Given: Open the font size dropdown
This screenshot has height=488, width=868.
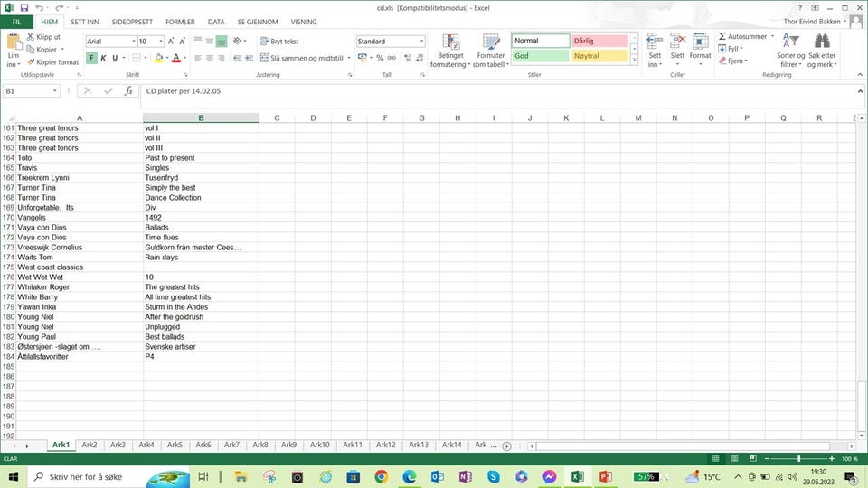Looking at the screenshot, I should (161, 42).
